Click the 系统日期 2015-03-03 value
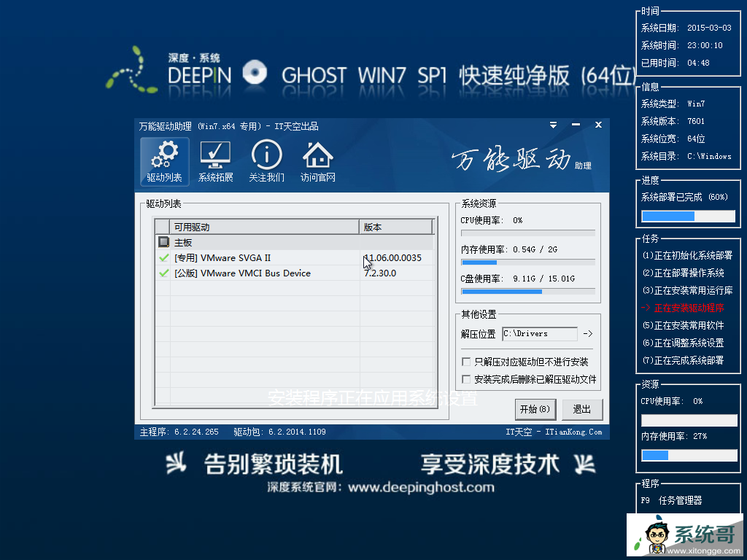The width and height of the screenshot is (747, 560). [709, 28]
